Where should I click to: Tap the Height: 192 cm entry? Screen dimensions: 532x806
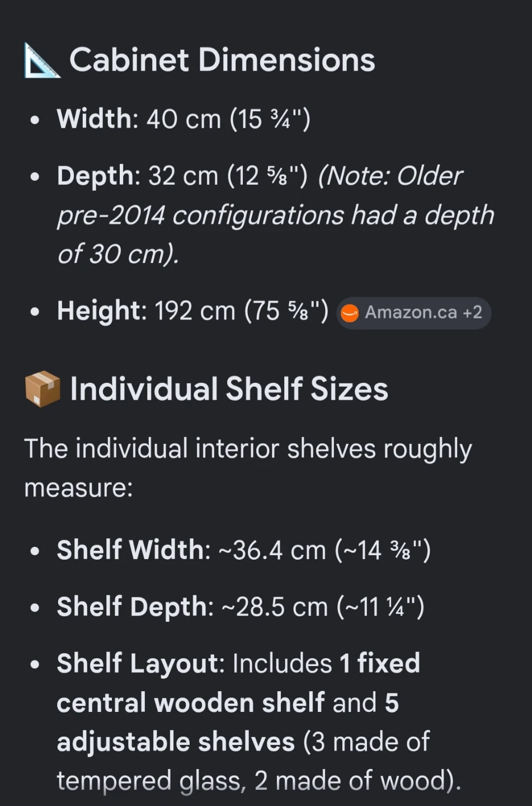coord(193,311)
